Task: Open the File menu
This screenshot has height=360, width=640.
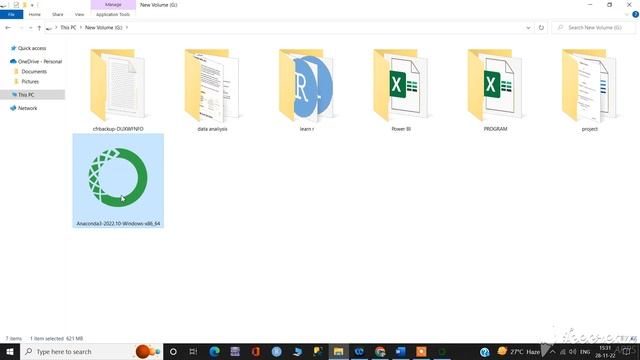Action: click(x=11, y=14)
